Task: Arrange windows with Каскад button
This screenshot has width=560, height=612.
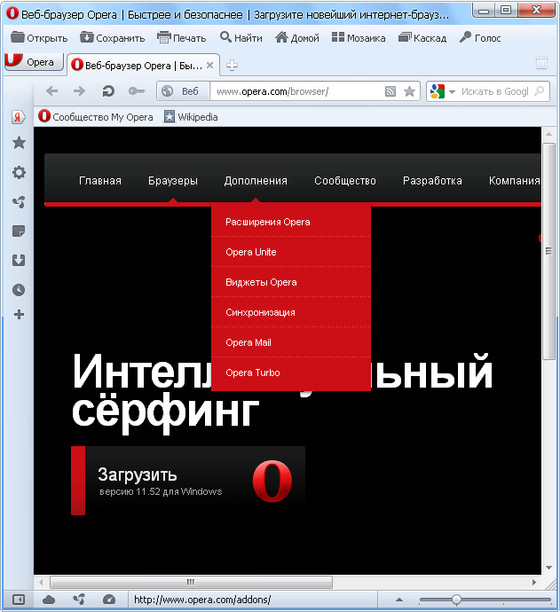Action: [423, 38]
